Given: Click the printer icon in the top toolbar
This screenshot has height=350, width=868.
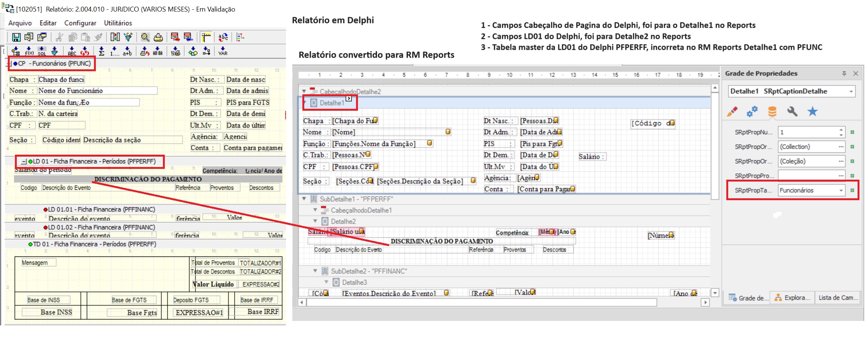Looking at the screenshot, I should [158, 37].
